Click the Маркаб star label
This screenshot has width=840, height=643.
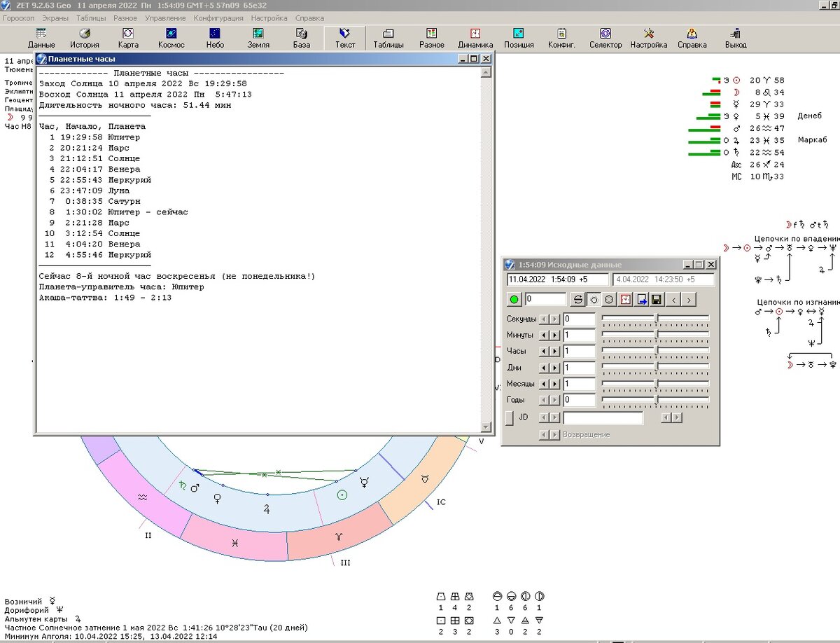812,140
